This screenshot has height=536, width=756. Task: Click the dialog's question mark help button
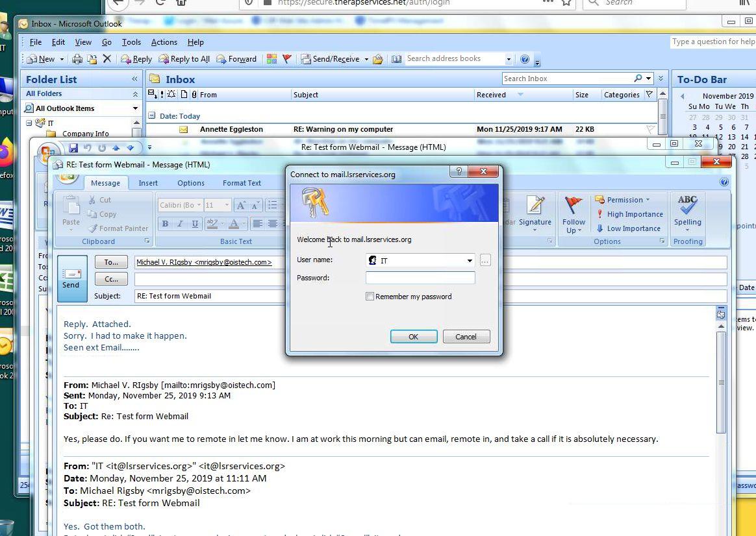(x=459, y=171)
